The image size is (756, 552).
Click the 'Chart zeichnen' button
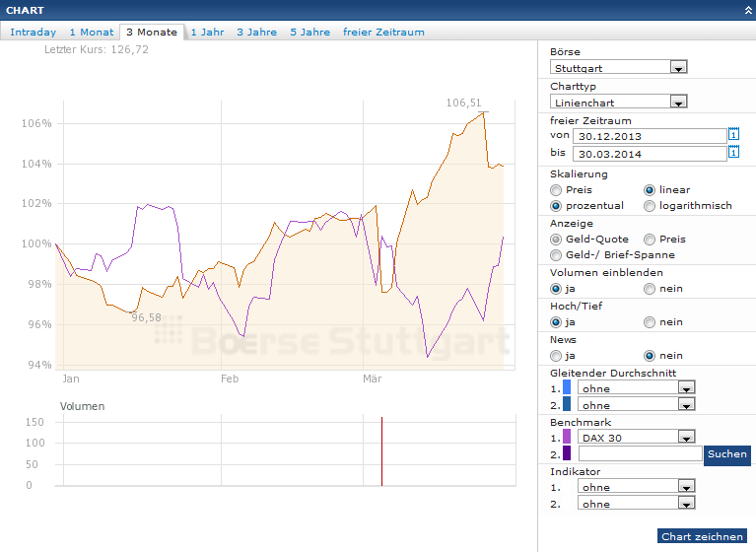tap(703, 536)
